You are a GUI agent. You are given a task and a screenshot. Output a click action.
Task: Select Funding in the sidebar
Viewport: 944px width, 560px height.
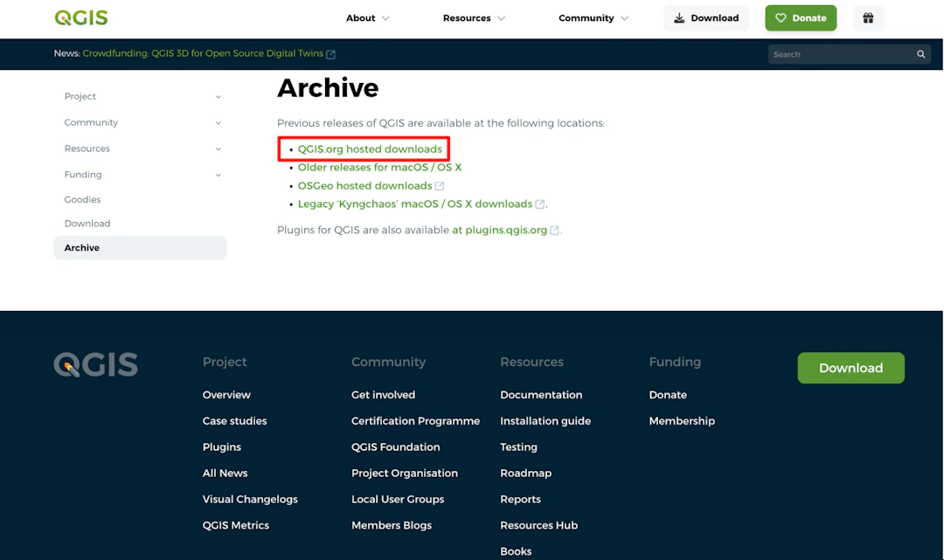[x=83, y=175]
